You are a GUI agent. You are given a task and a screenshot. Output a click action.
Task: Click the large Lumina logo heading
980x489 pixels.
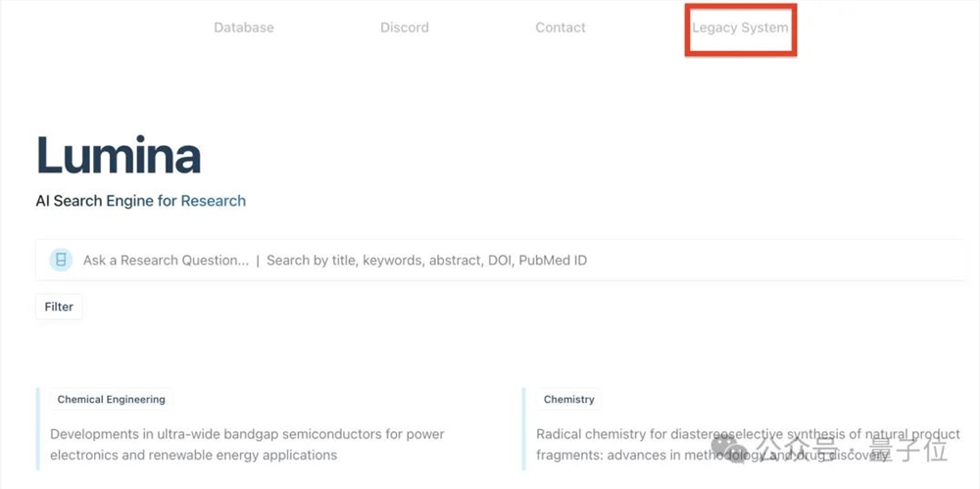tap(119, 155)
